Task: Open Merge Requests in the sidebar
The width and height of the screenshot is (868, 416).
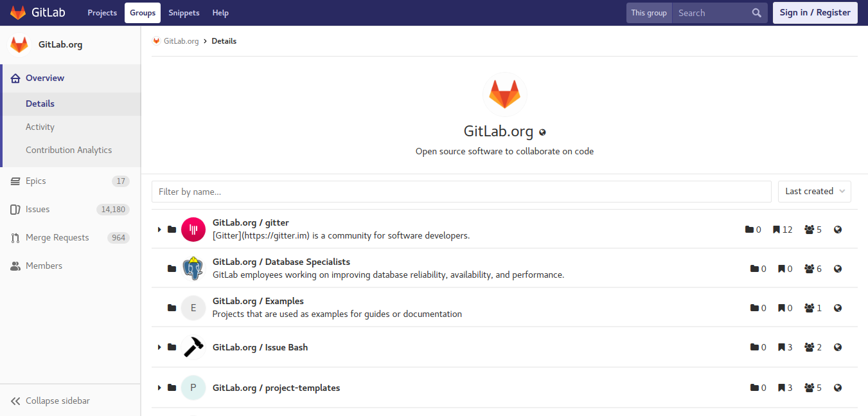Action: tap(57, 238)
